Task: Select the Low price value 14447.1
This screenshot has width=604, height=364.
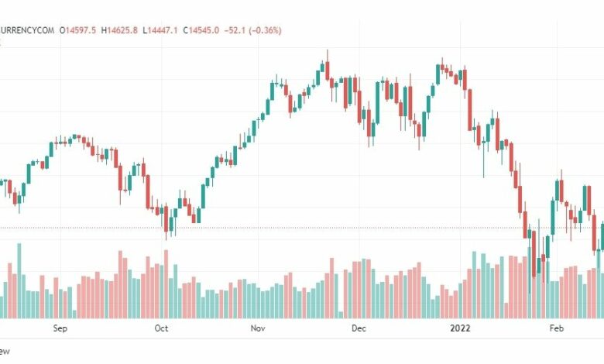Action: (x=163, y=30)
